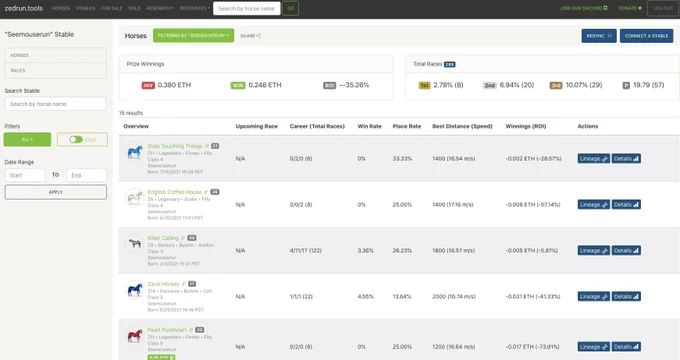Open Details for Pearl Pureheart
680x360 pixels.
626,347
